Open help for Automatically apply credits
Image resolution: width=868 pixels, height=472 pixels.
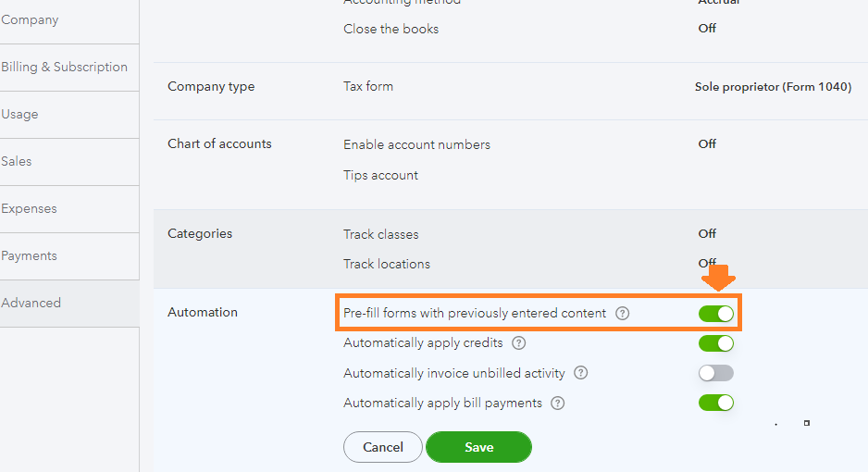pyautogui.click(x=519, y=343)
